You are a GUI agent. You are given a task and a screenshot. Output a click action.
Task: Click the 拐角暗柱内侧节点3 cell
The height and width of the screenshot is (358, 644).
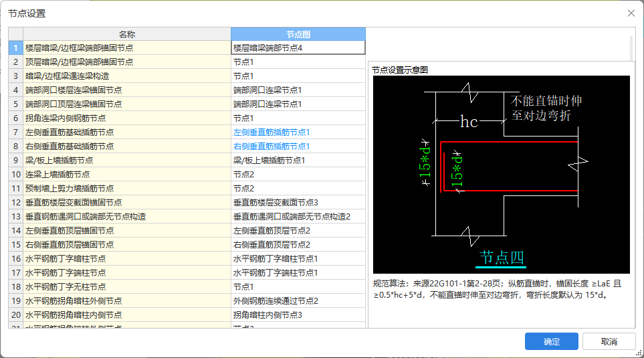click(298, 315)
